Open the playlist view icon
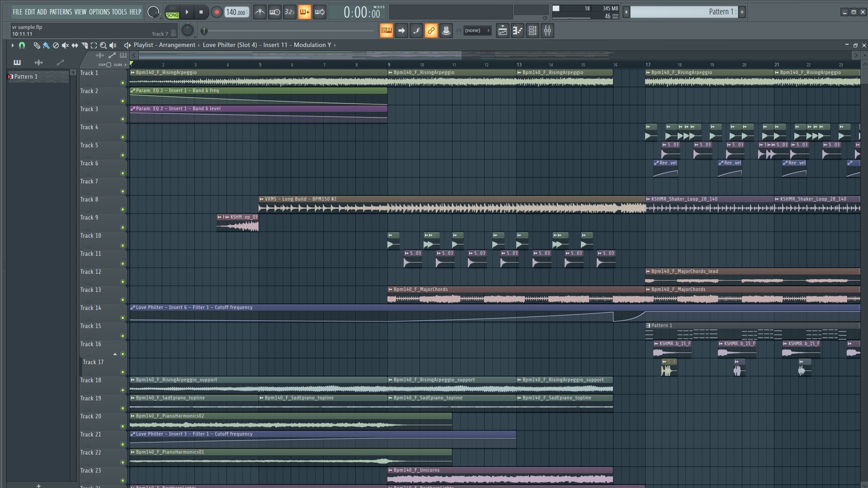The width and height of the screenshot is (868, 488). [503, 31]
